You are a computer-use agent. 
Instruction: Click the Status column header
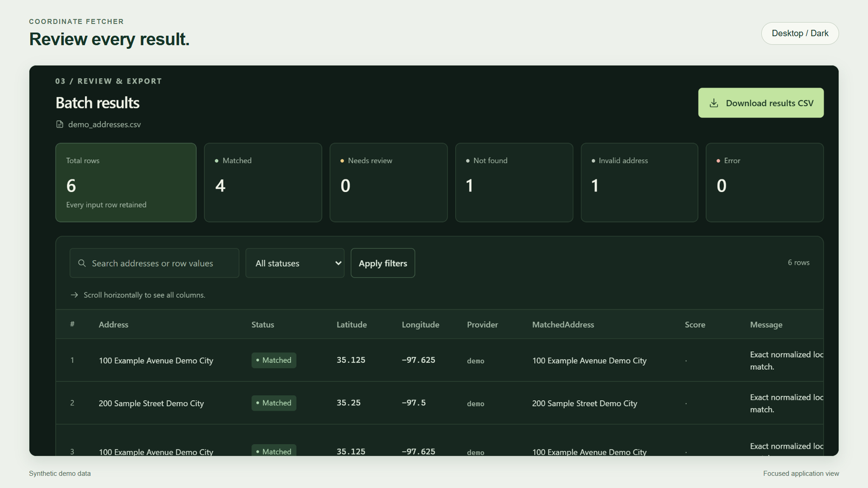[x=263, y=325]
